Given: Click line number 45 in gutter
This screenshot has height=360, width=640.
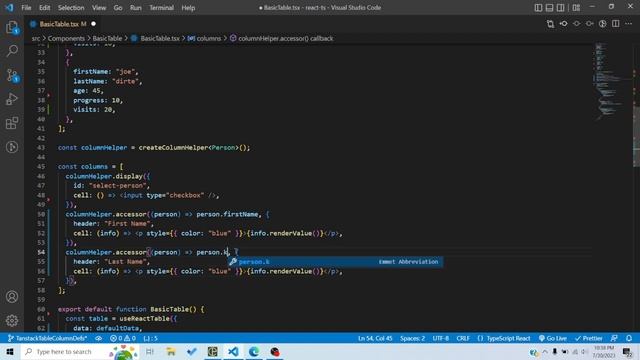Looking at the screenshot, I should click(x=41, y=167).
